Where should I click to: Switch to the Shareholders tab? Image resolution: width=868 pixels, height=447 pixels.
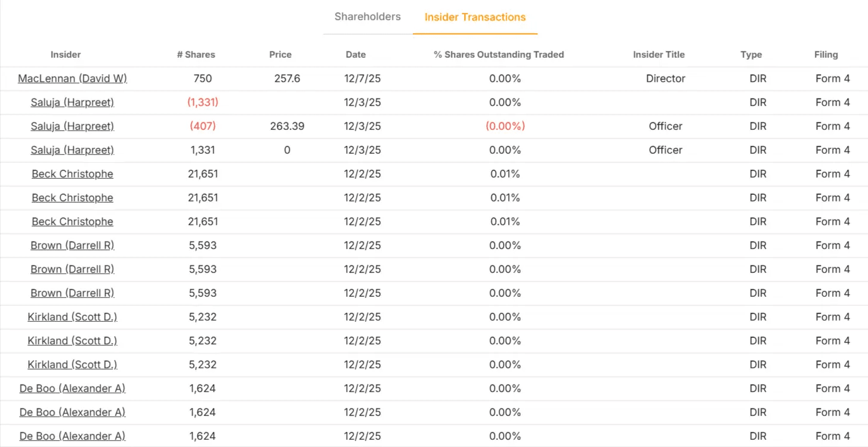(x=367, y=17)
